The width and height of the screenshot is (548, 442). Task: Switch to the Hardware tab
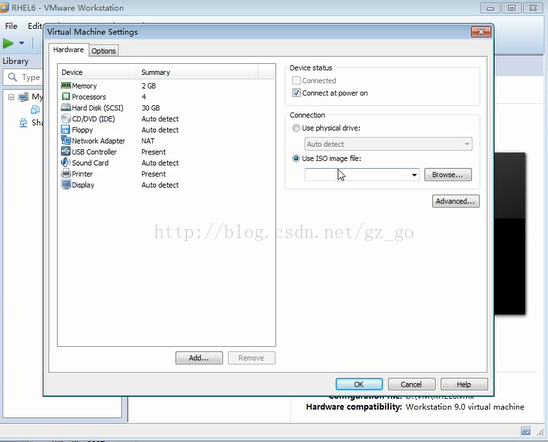pyautogui.click(x=68, y=50)
